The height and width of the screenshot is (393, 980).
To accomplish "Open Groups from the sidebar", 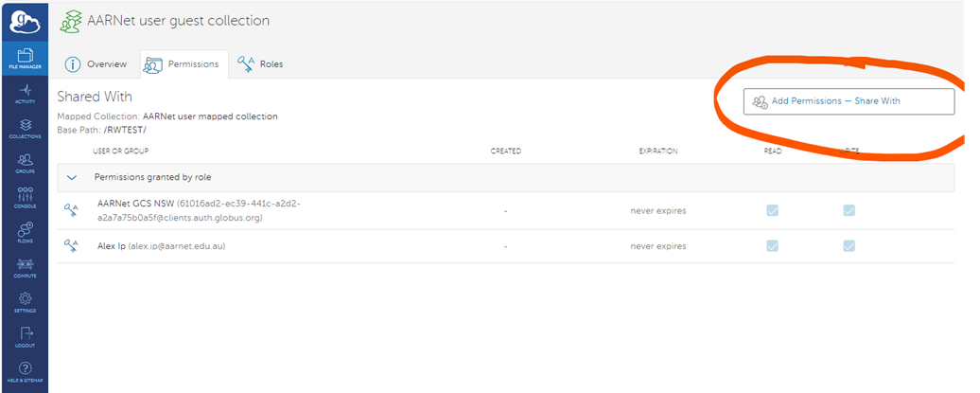I will click(x=25, y=163).
